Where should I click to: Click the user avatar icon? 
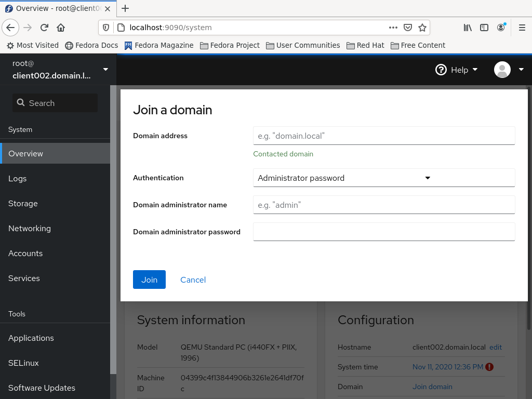pos(502,70)
